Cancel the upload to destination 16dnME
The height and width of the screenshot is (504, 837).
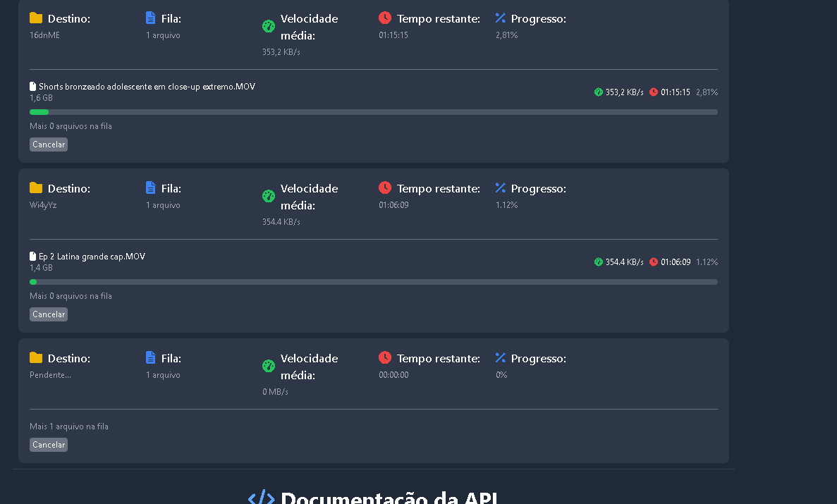click(x=49, y=145)
